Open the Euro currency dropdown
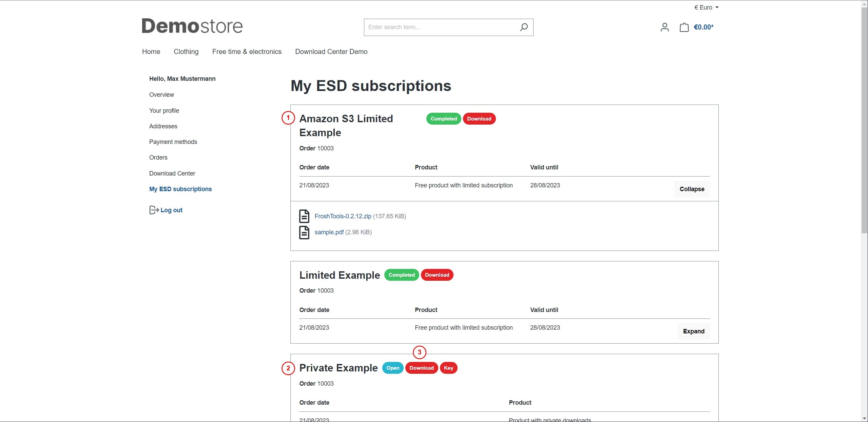Viewport: 868px width, 422px height. tap(706, 7)
